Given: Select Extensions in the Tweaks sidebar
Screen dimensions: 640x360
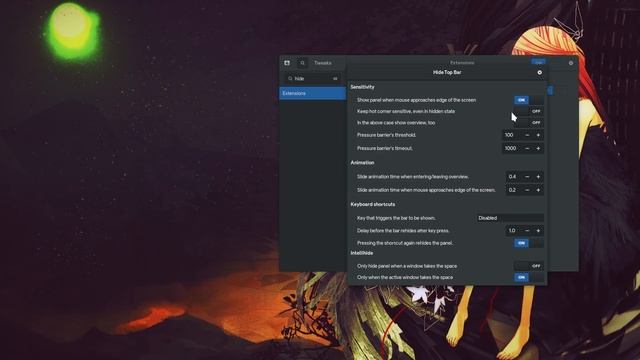Looking at the screenshot, I should [312, 93].
